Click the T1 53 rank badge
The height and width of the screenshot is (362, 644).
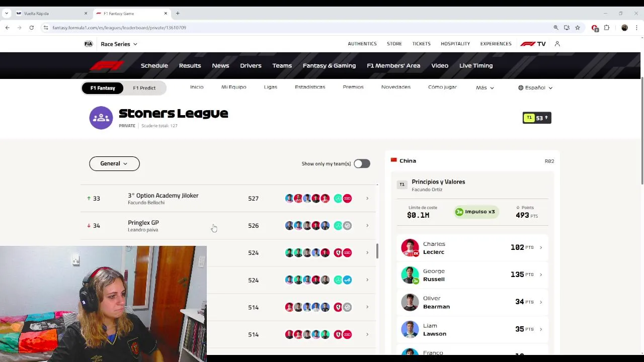[537, 118]
